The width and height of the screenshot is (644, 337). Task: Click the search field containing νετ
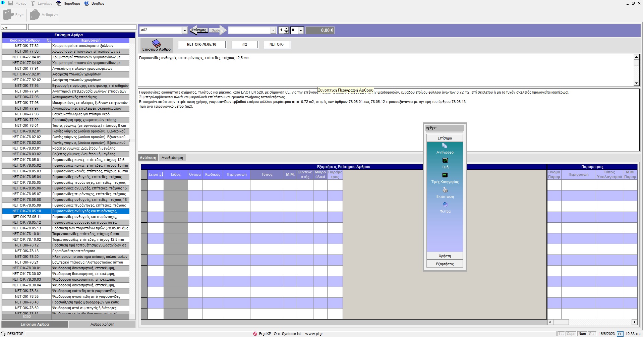[14, 27]
